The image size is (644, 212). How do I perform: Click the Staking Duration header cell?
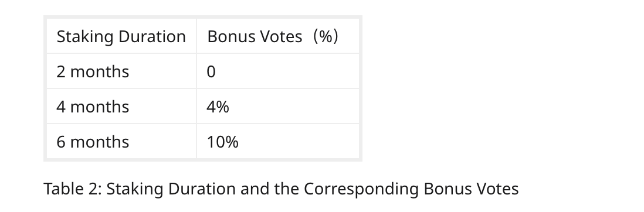[x=121, y=36]
